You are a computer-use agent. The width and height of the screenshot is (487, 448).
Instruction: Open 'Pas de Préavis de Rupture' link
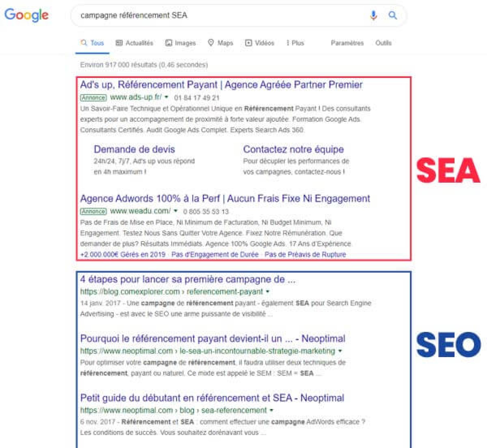click(x=305, y=254)
